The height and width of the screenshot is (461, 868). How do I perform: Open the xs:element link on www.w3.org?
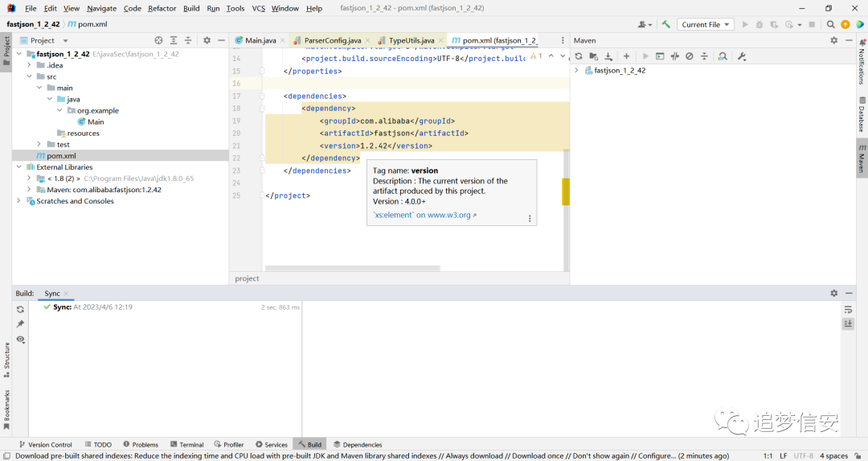click(x=424, y=215)
